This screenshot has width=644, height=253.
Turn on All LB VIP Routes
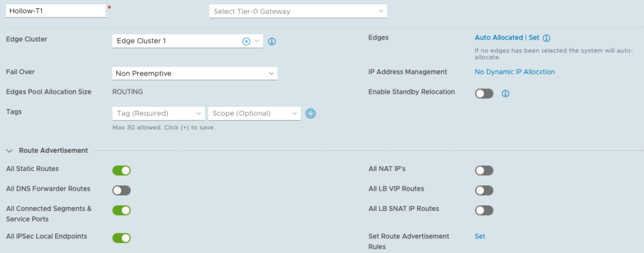[x=484, y=190]
